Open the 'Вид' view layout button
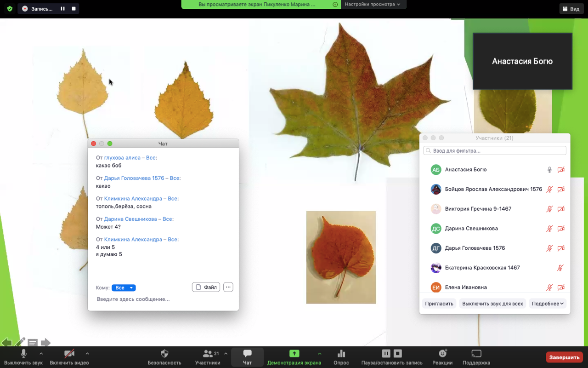Screen dimensions: 588x368 coord(571,9)
